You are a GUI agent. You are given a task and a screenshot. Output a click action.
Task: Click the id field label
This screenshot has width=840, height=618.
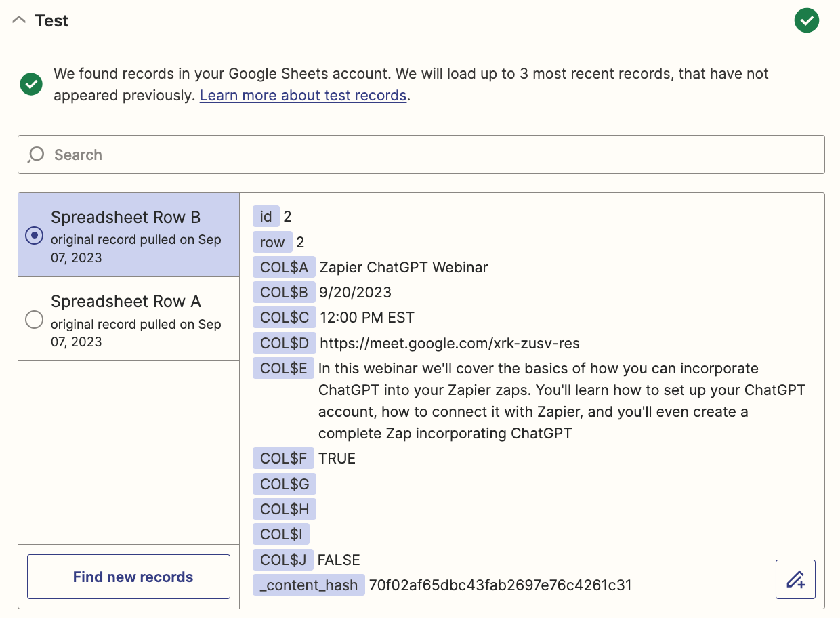(266, 216)
